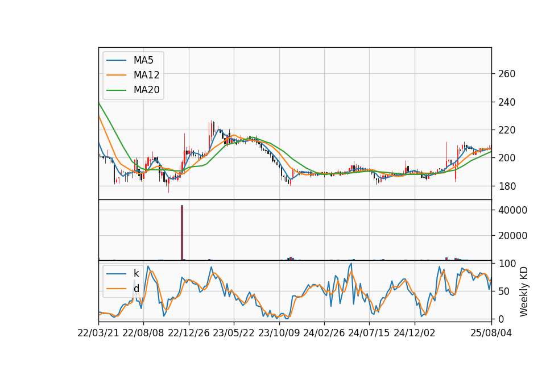The image size is (546, 392).
Task: Click the 25/08/04 date label
Action: click(491, 333)
